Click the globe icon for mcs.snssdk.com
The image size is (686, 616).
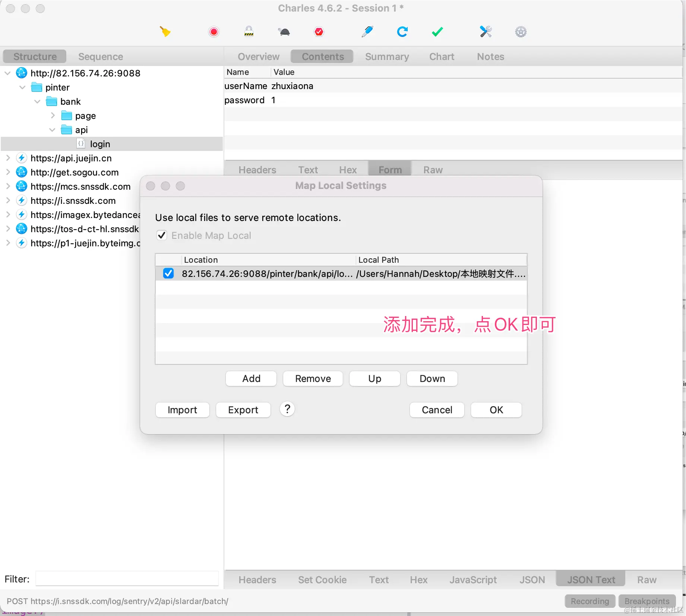pyautogui.click(x=22, y=186)
